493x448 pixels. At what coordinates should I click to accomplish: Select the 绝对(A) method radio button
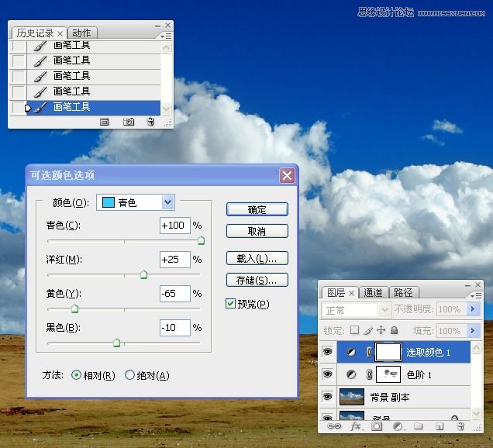129,374
